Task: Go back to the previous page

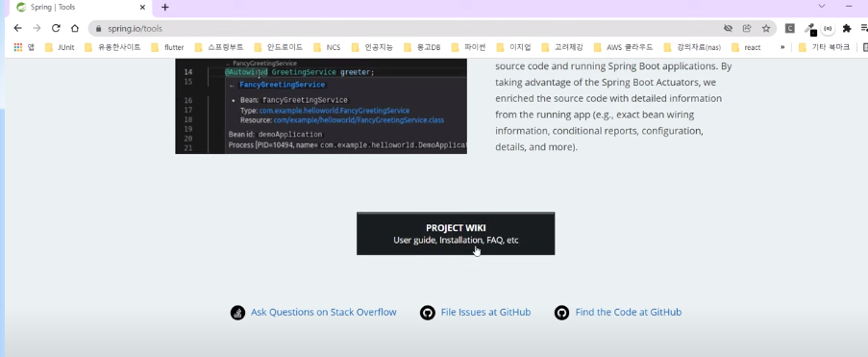Action: pyautogui.click(x=17, y=28)
